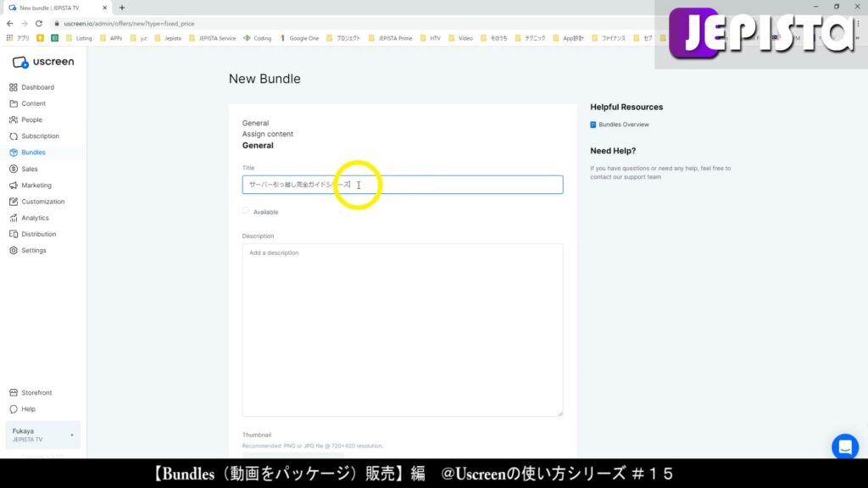Click the browser address bar URL
The height and width of the screenshot is (488, 868).
(x=129, y=24)
